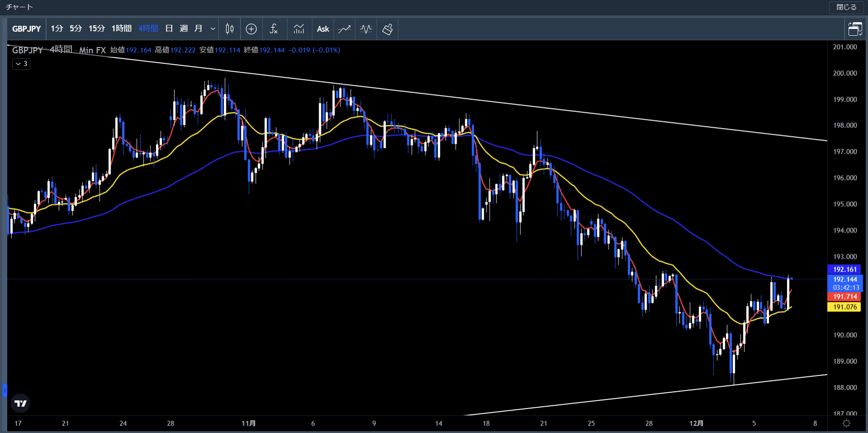
Task: Toggle the Ask price display
Action: pyautogui.click(x=323, y=29)
